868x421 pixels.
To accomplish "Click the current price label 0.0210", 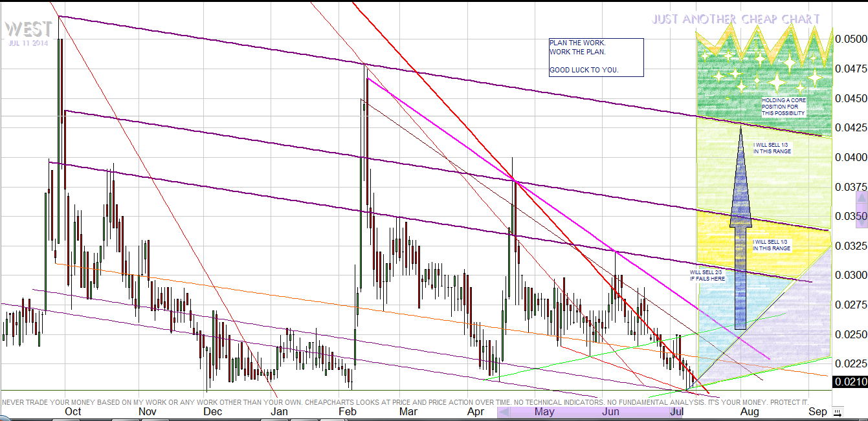I will (849, 382).
